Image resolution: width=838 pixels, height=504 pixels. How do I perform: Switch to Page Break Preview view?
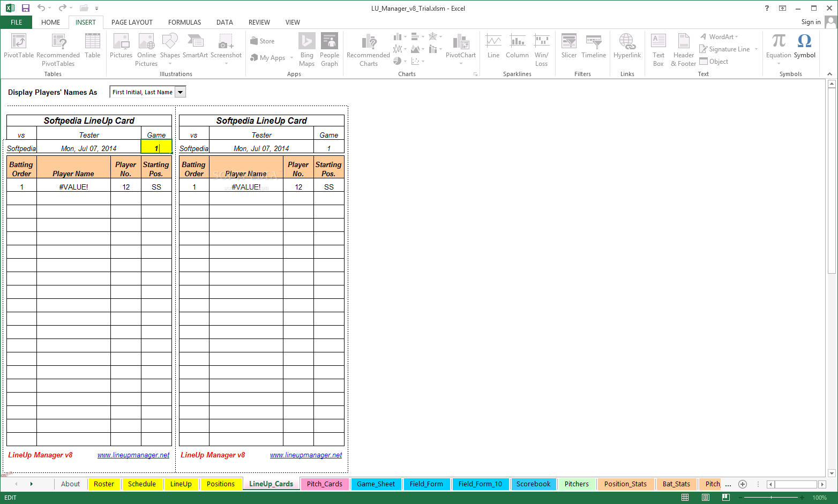tap(725, 498)
